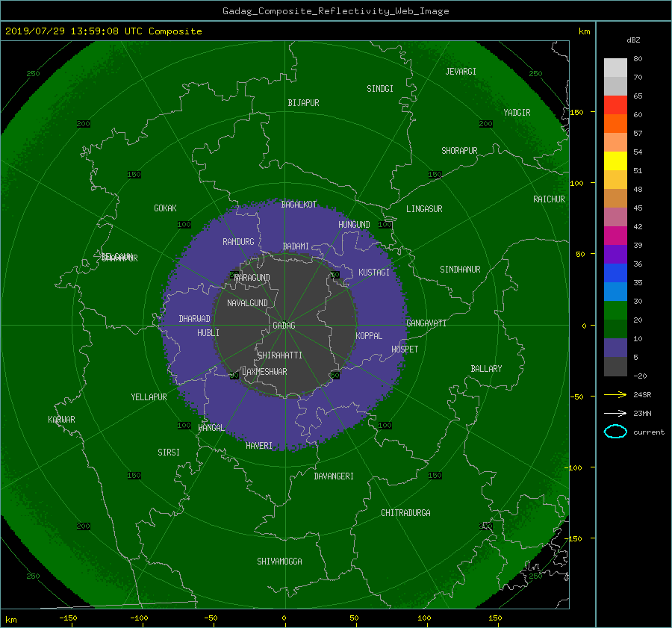Click the SHIRAHATTI map label

(280, 355)
